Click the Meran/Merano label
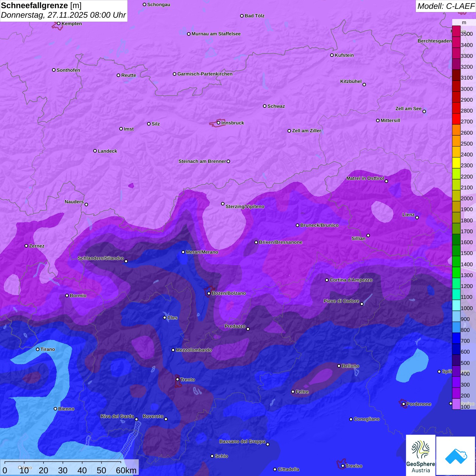The width and height of the screenshot is (476, 476). click(202, 252)
